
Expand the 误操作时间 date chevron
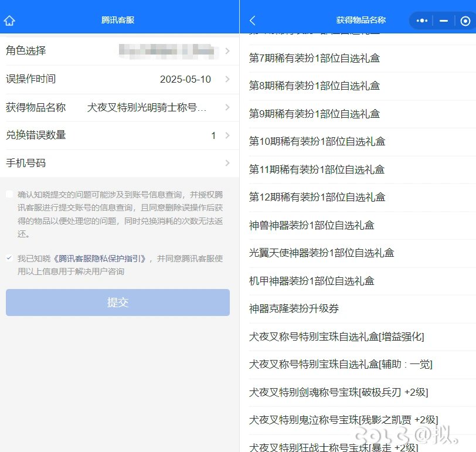[x=227, y=79]
